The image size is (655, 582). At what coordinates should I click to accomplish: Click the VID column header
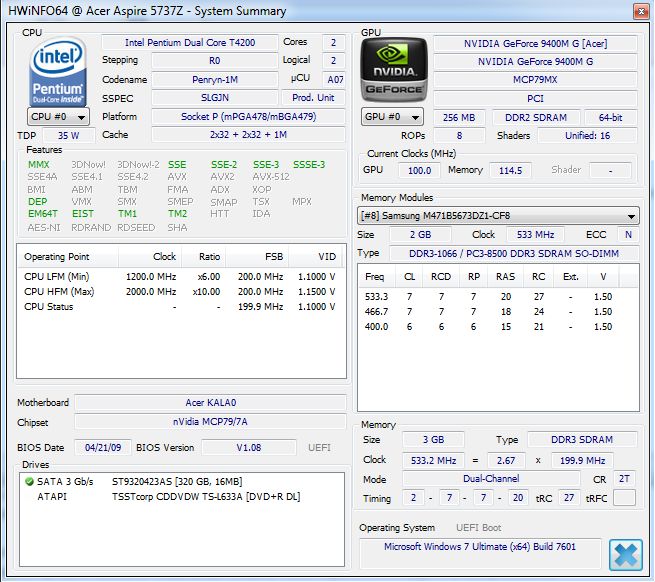315,257
